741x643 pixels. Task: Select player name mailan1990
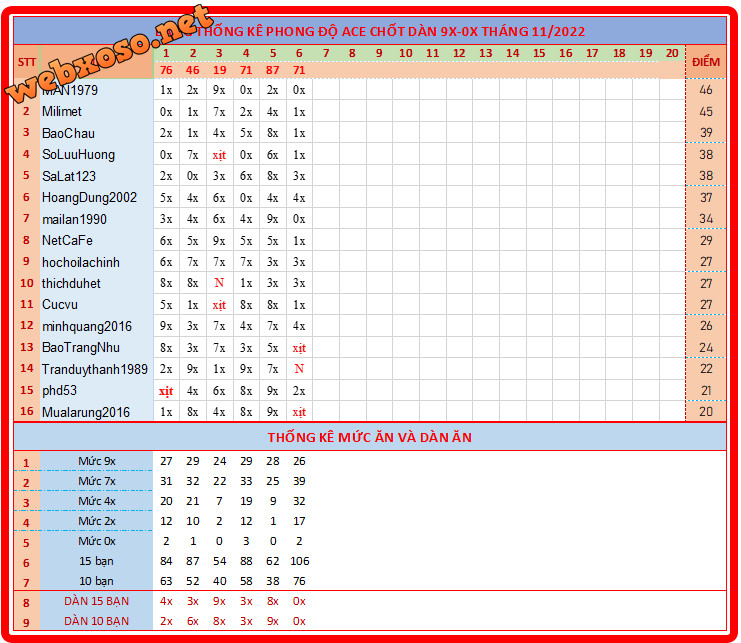(x=74, y=219)
